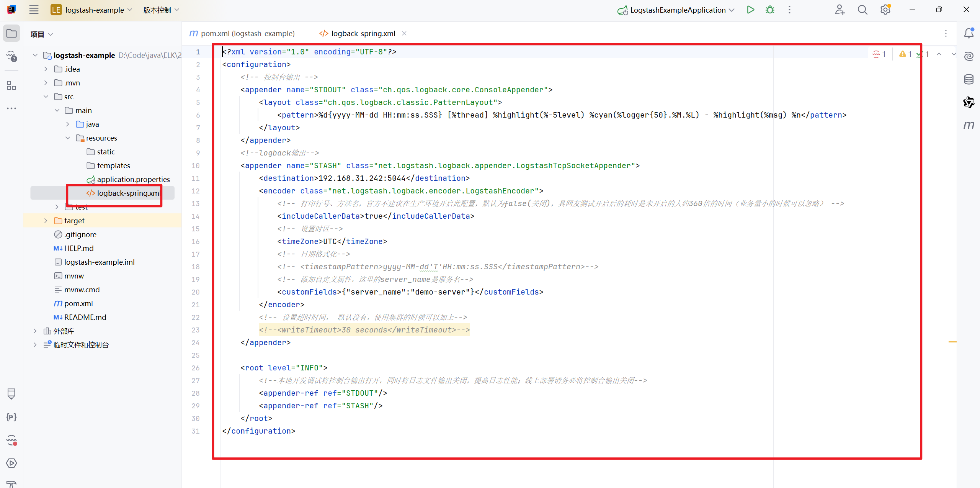Open the Maven tool window icon
This screenshot has height=488, width=980.
click(969, 125)
